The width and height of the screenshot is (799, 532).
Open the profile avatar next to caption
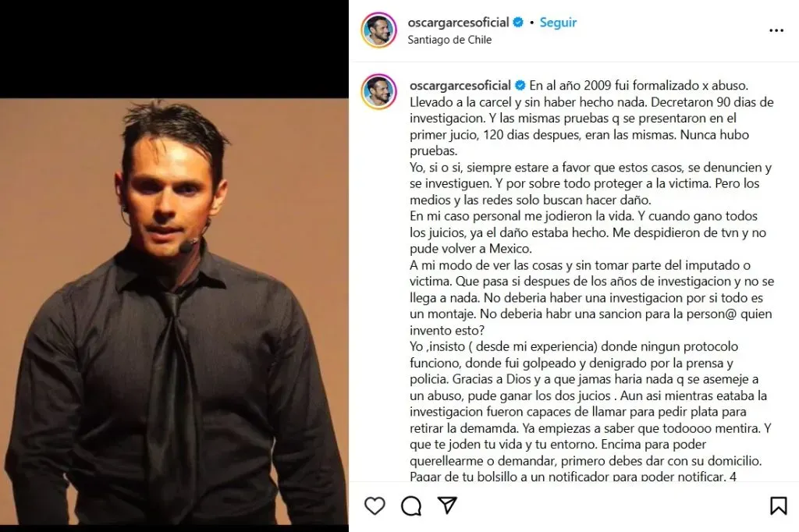click(x=378, y=92)
